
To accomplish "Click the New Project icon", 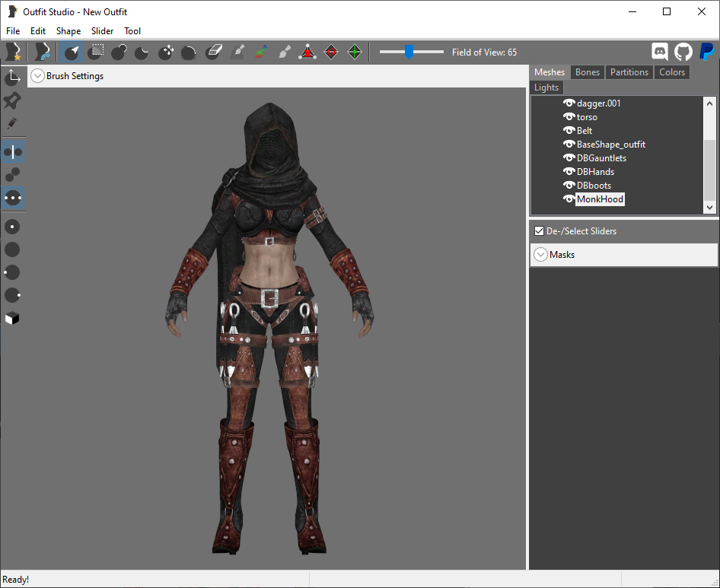I will [12, 52].
